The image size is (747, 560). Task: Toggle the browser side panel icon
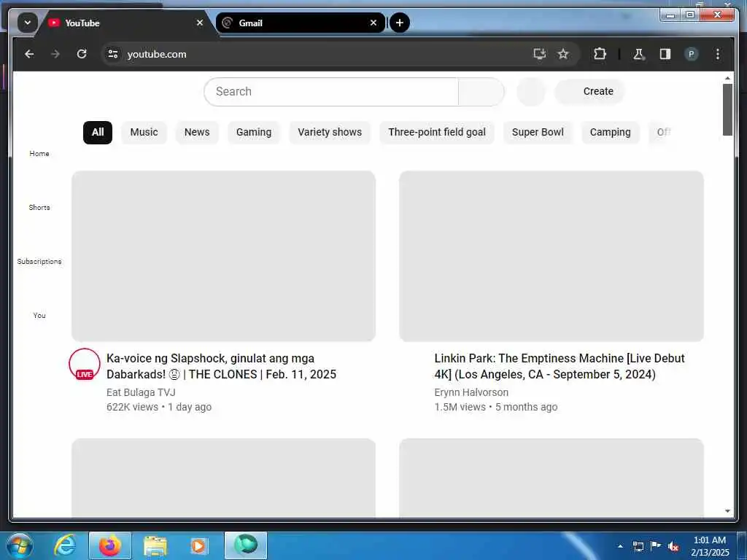[x=665, y=54]
